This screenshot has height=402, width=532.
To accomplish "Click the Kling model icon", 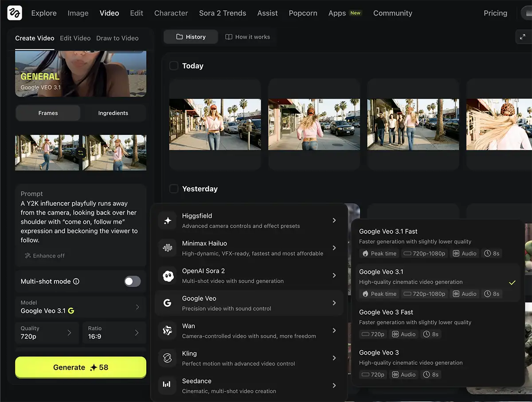I will click(x=168, y=358).
